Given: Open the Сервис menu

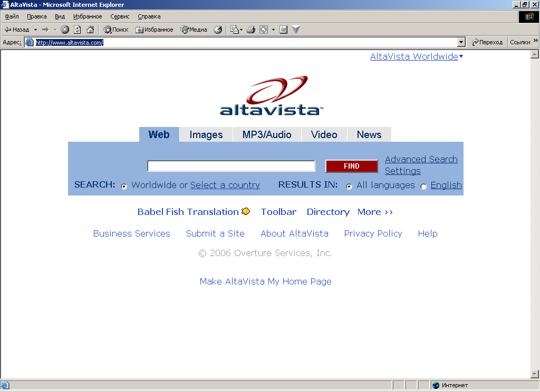Looking at the screenshot, I should 120,16.
